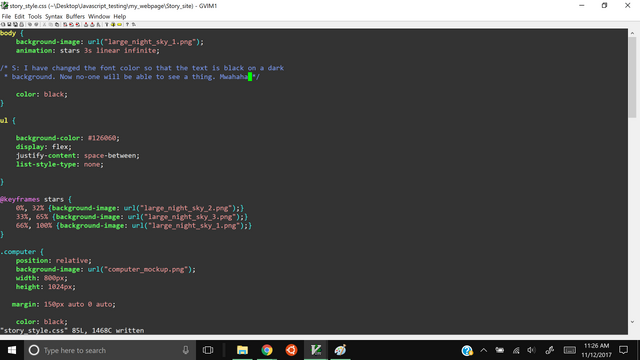Viewport: 640px width, 360px height.
Task: Open the Action Center notifications icon
Action: coord(624,350)
